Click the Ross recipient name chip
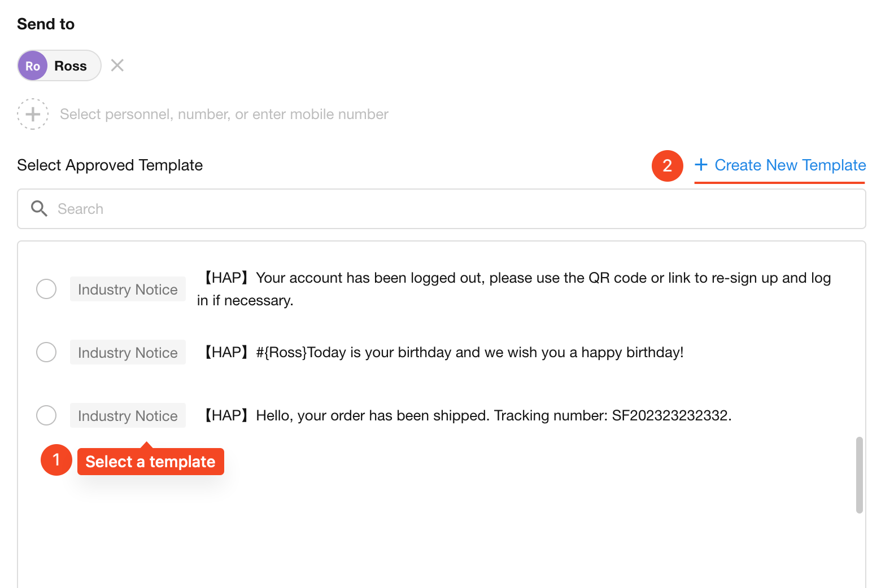This screenshot has width=881, height=588. click(71, 66)
